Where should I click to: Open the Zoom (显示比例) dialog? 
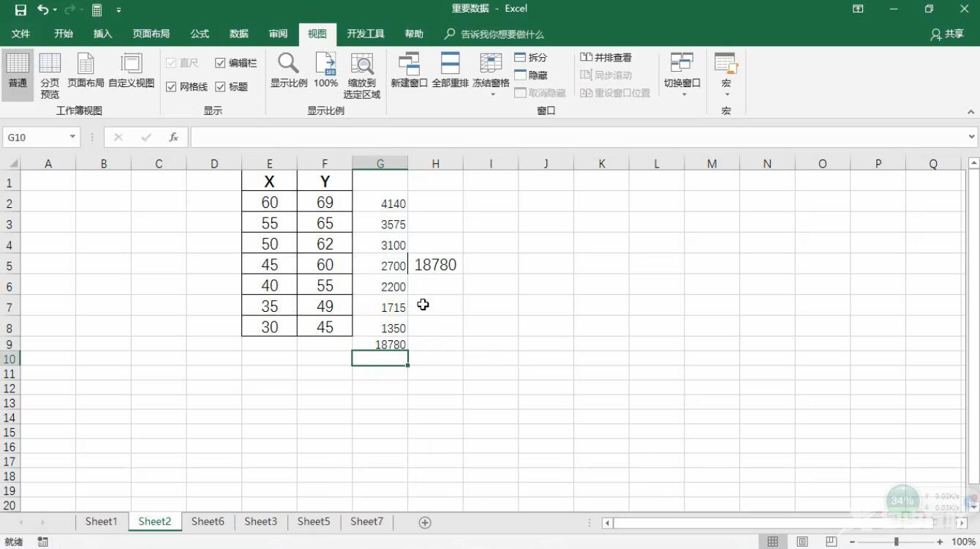coord(288,71)
